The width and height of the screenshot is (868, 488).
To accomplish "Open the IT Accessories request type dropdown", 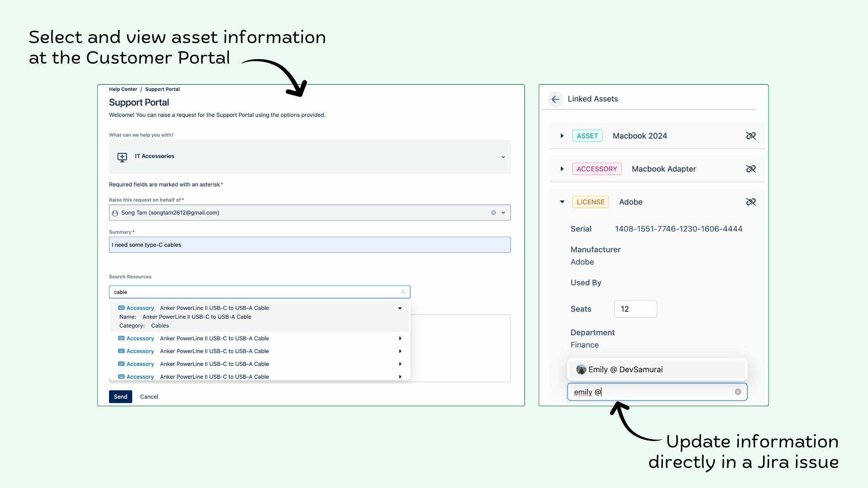I will tap(503, 157).
